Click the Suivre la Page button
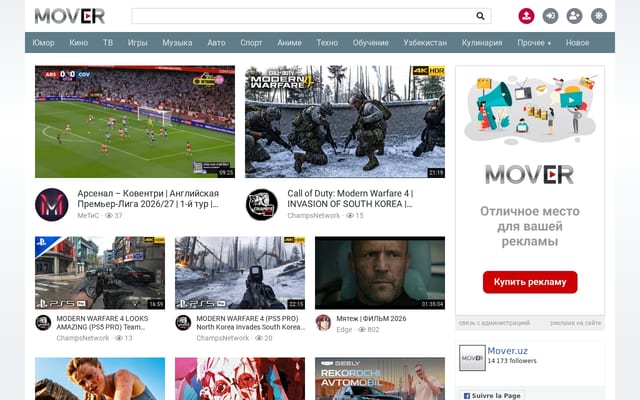Viewport: 640px width, 400px height. point(492,396)
